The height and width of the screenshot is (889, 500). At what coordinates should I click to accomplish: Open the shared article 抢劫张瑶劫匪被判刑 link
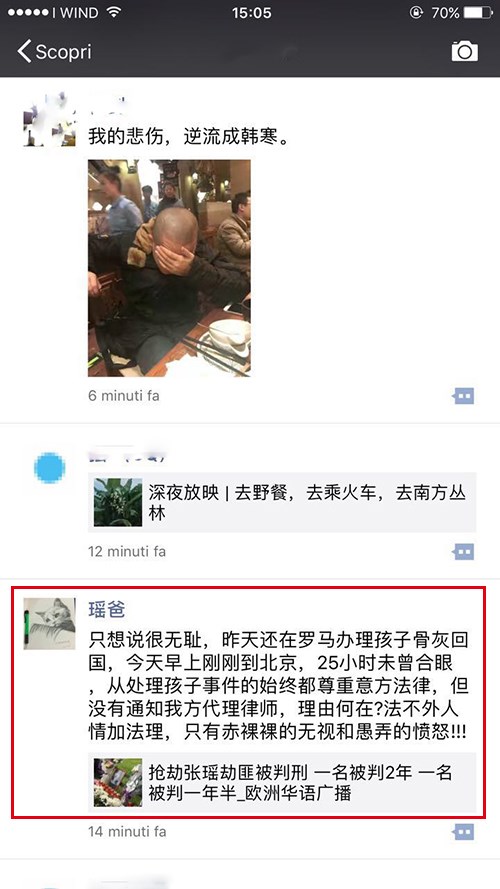[282, 782]
